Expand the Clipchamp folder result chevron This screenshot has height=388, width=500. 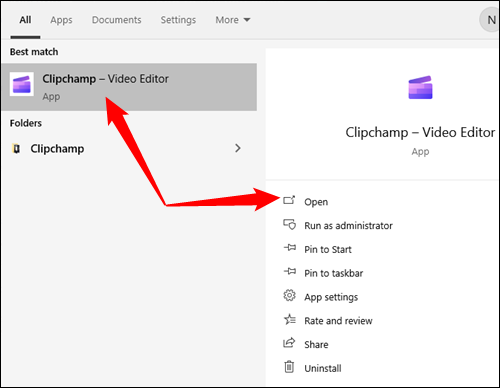238,148
